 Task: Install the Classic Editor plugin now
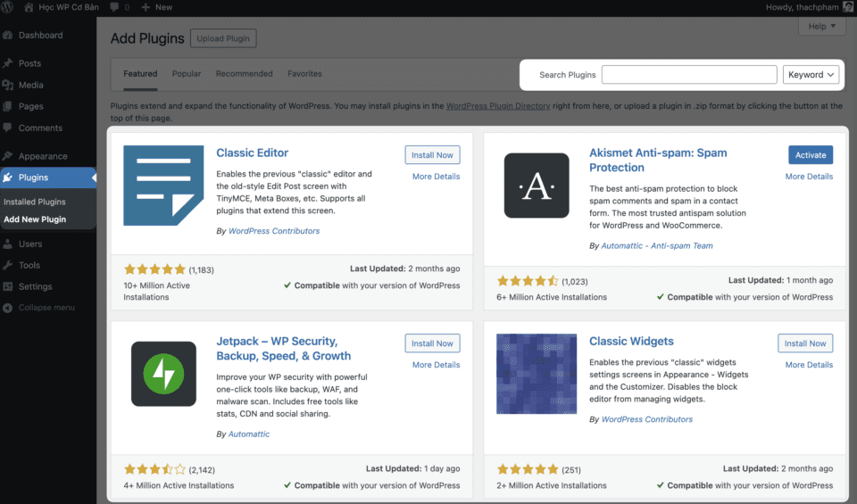tap(432, 155)
